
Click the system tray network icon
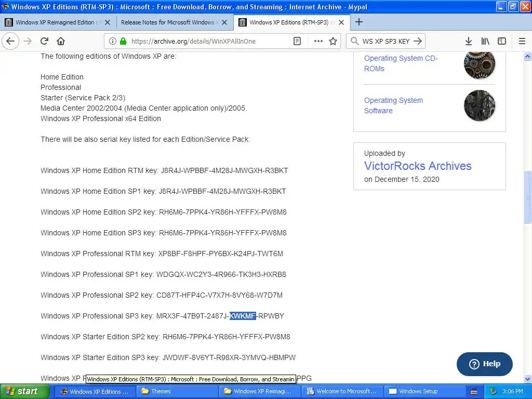pos(494,392)
